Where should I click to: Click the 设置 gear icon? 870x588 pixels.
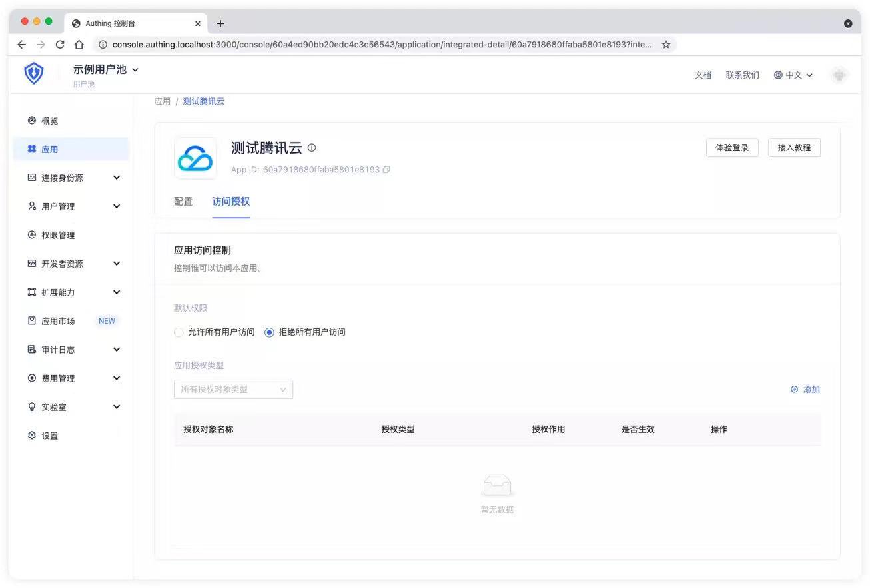point(31,436)
